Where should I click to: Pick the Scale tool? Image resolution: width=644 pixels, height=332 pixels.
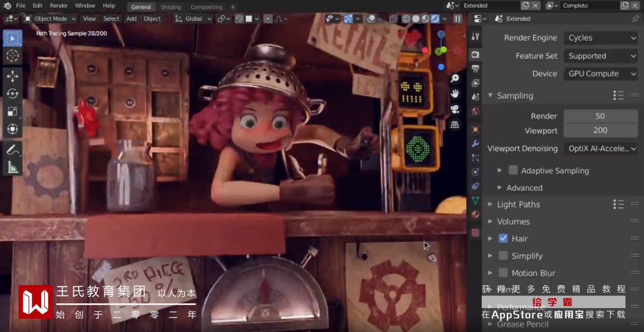[x=13, y=112]
